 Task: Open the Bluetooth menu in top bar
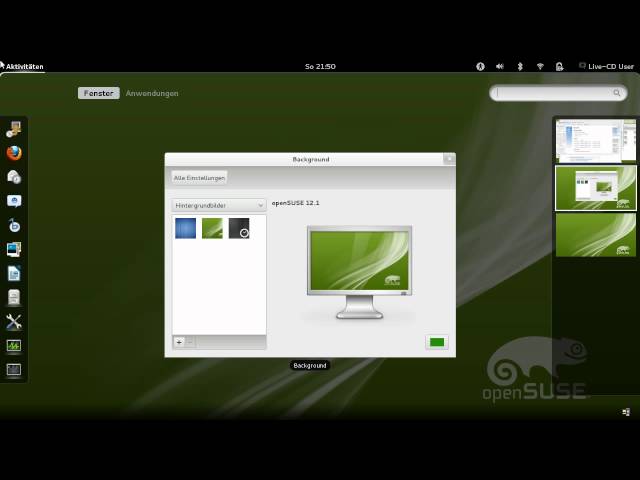point(520,66)
